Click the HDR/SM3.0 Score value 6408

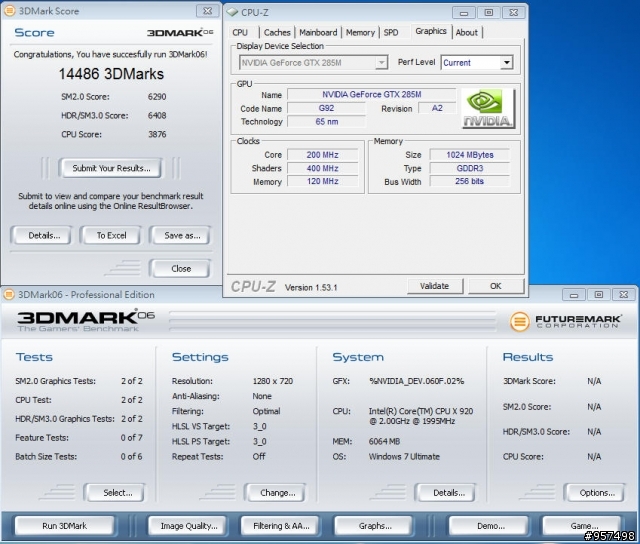[x=157, y=115]
